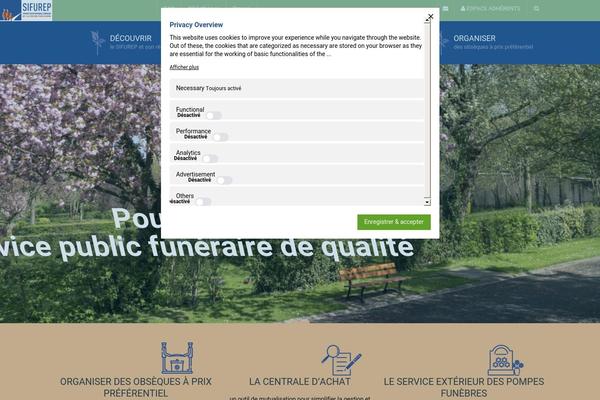The width and height of the screenshot is (600, 400).
Task: Click the dialog vertical scrollbar track
Action: [427, 111]
